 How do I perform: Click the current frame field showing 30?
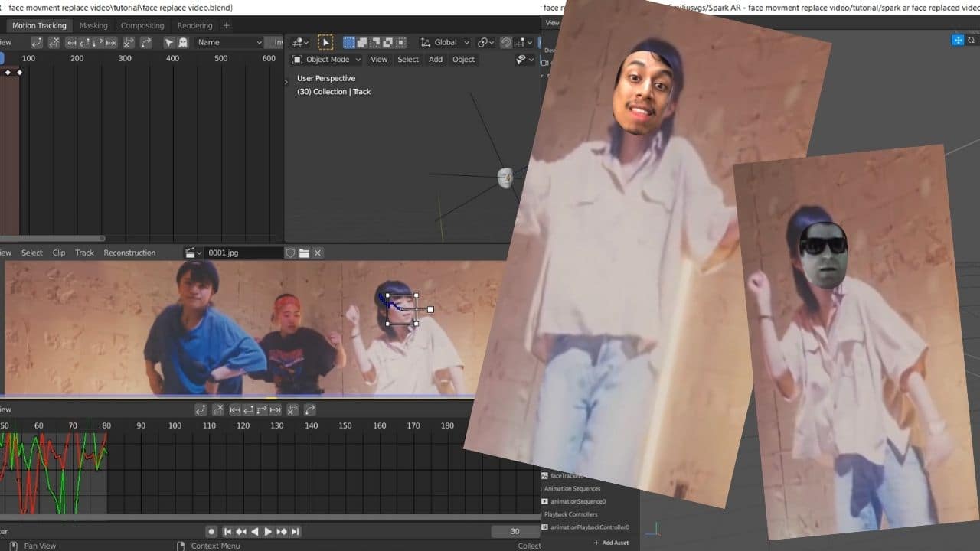(514, 531)
